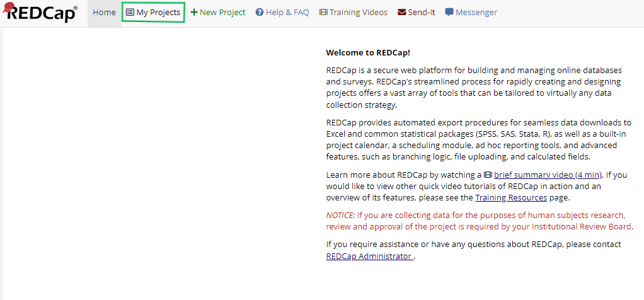644x300 pixels.
Task: Select the New Project text label
Action: click(222, 13)
